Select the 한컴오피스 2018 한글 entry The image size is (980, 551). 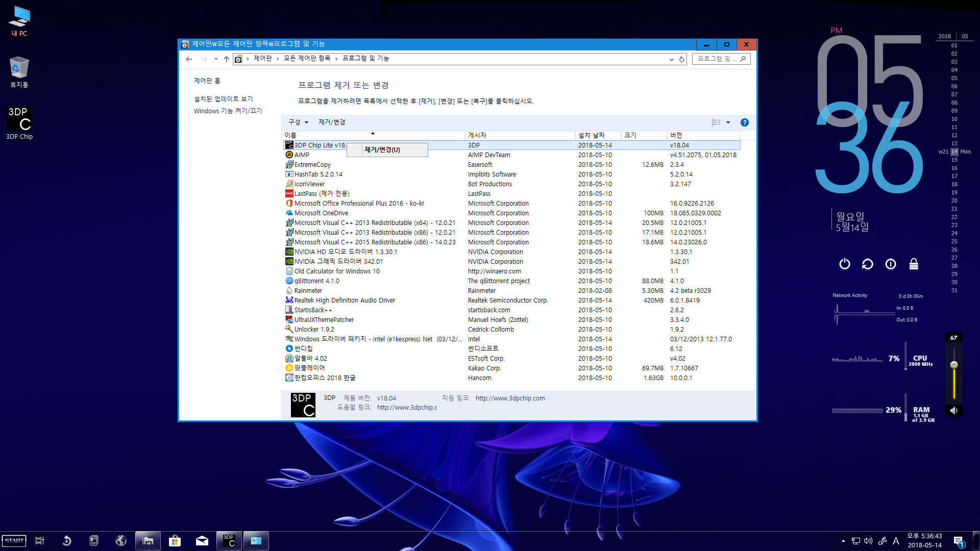pos(511,378)
